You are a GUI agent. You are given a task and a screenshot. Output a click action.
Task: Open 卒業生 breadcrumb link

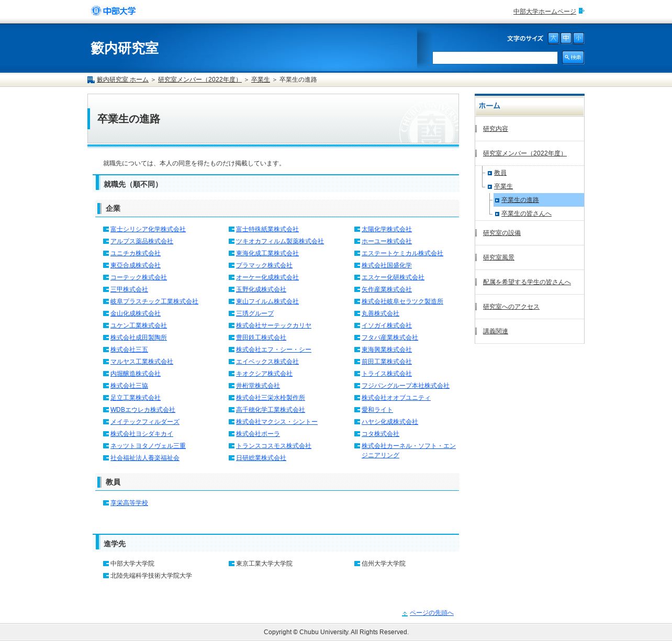261,80
